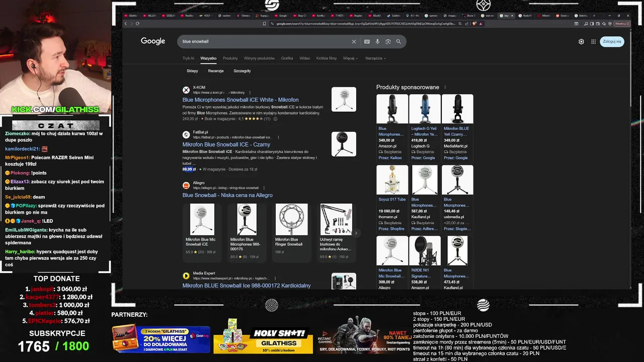Viewport: 644px width, 362px height.
Task: Click the FatBat.pl globe favicon
Action: click(x=186, y=135)
